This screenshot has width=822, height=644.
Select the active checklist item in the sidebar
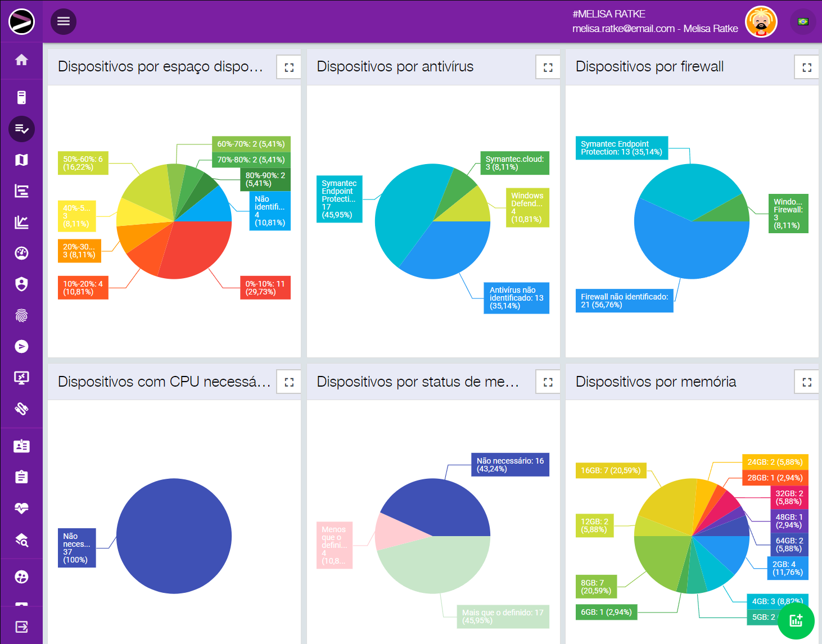[21, 129]
